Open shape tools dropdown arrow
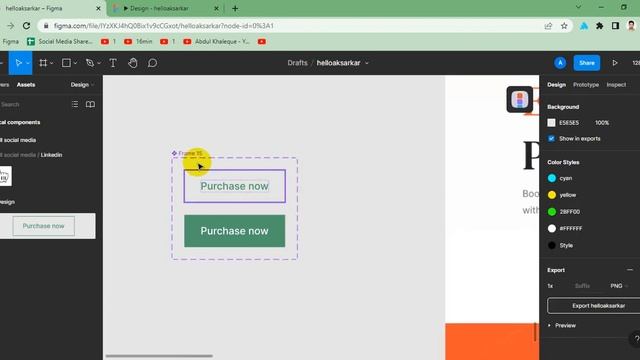640x360 pixels. (x=75, y=63)
